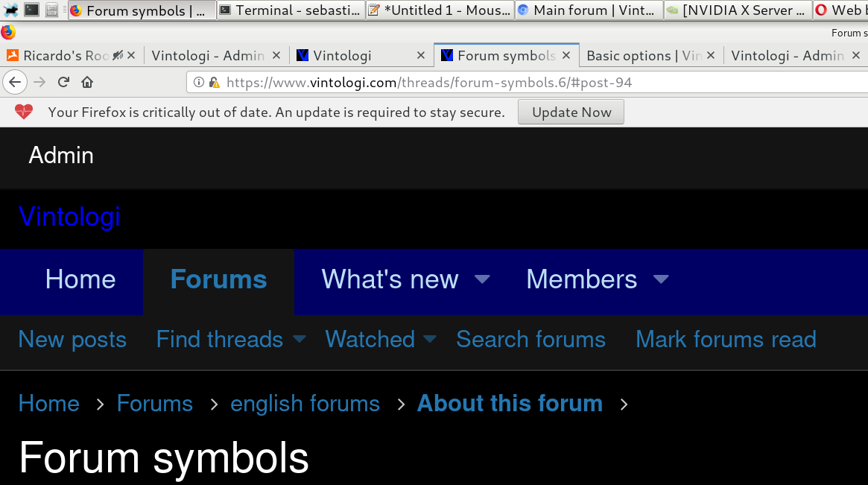Close the Basic options browser tab
This screenshot has width=868, height=485.
[x=710, y=56]
